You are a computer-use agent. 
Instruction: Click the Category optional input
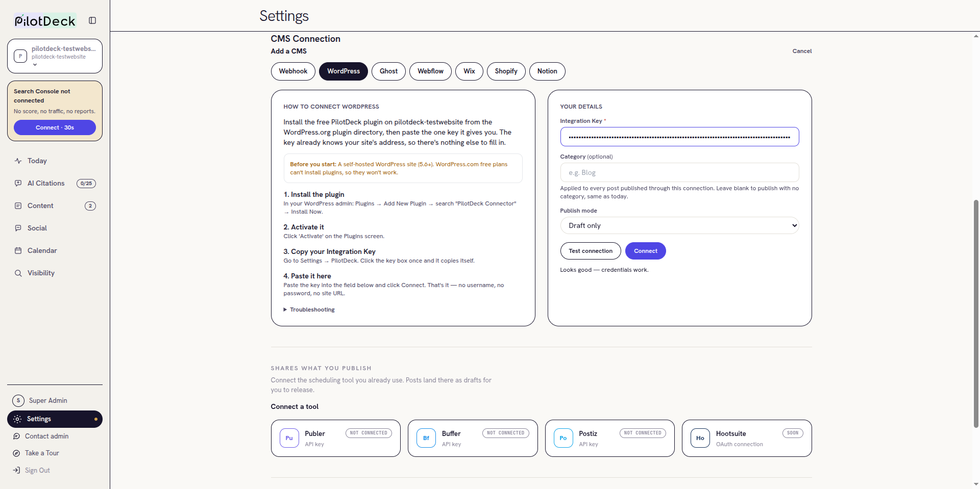(679, 172)
